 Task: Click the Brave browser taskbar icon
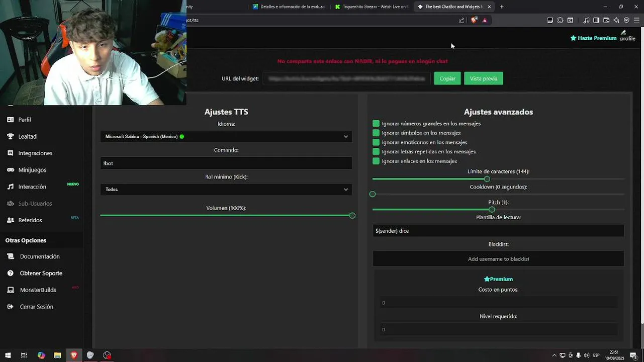74,355
